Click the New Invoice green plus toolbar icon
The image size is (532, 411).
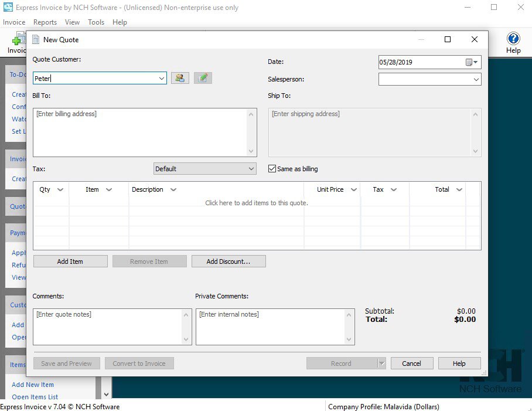(16, 40)
